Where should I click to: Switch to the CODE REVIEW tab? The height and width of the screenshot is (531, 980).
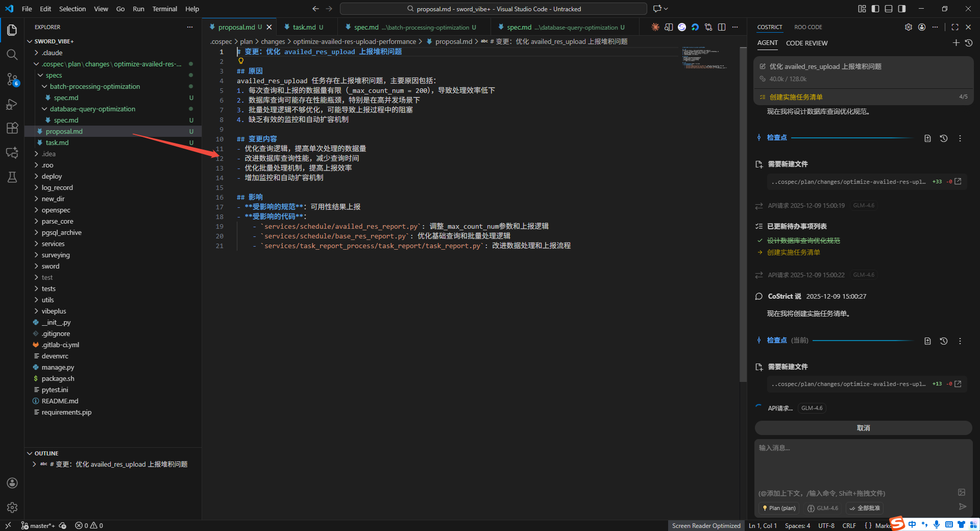point(806,43)
